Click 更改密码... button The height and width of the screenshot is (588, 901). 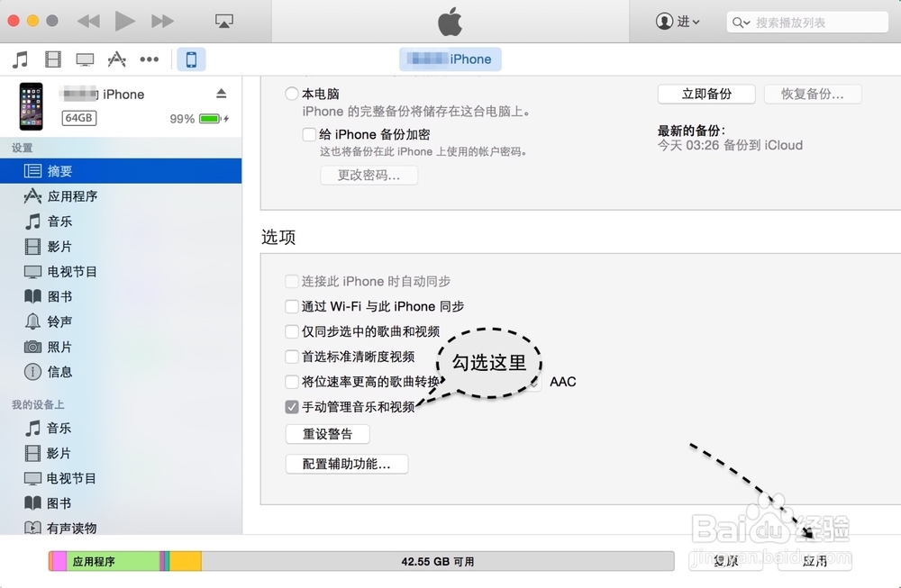[x=369, y=175]
